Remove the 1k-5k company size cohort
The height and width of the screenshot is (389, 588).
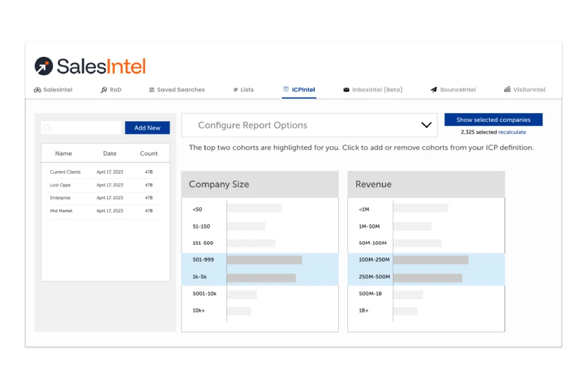coord(260,277)
